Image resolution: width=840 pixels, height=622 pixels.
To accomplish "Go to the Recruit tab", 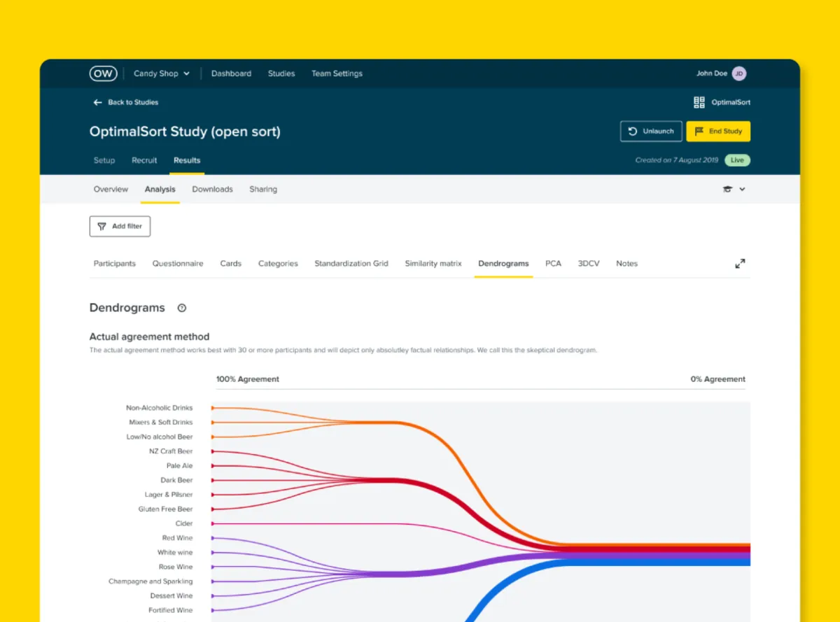I will tap(144, 160).
